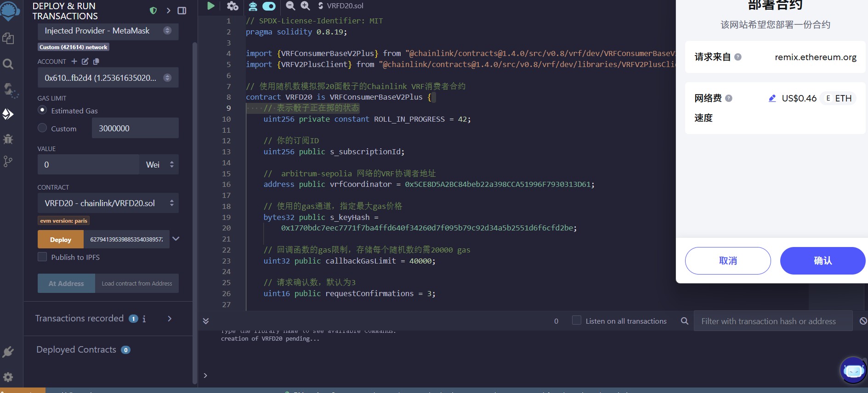This screenshot has height=393, width=868.
Task: Open the account 0x610...fb2d4 dropdown
Action: tap(108, 78)
